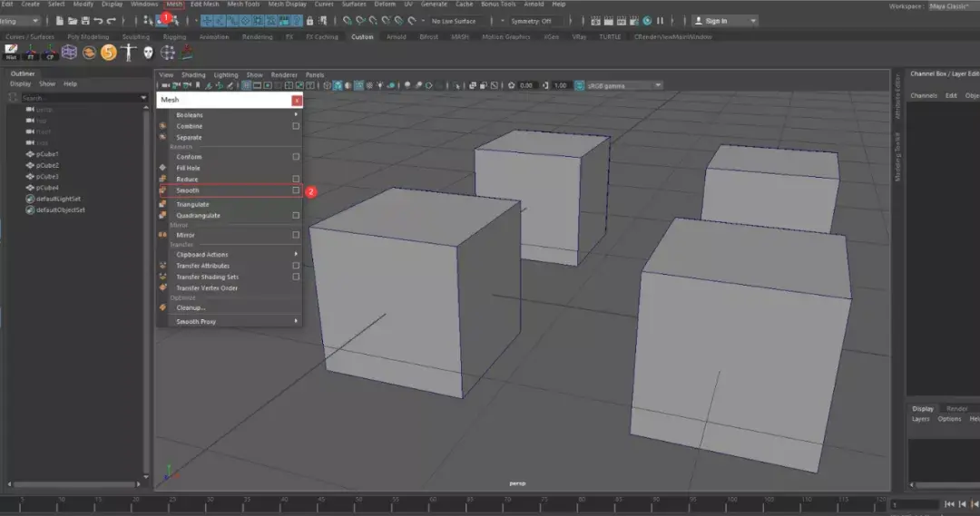Click the Hist shelf icon

(x=11, y=53)
